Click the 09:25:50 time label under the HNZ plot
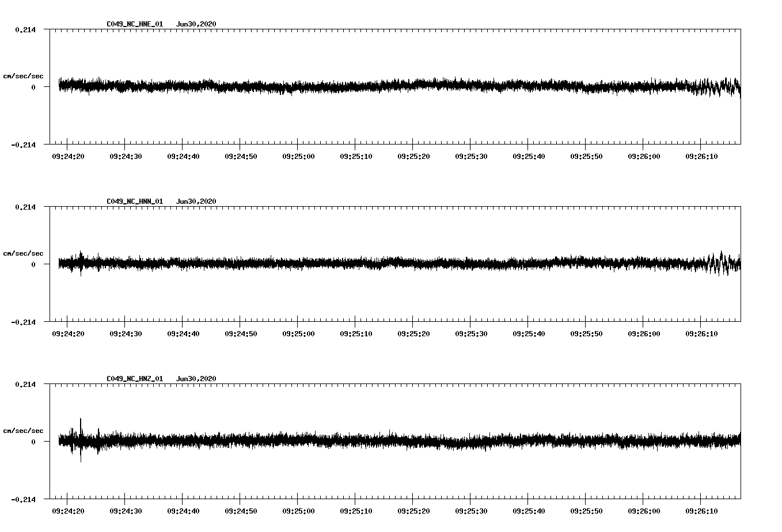 586,511
